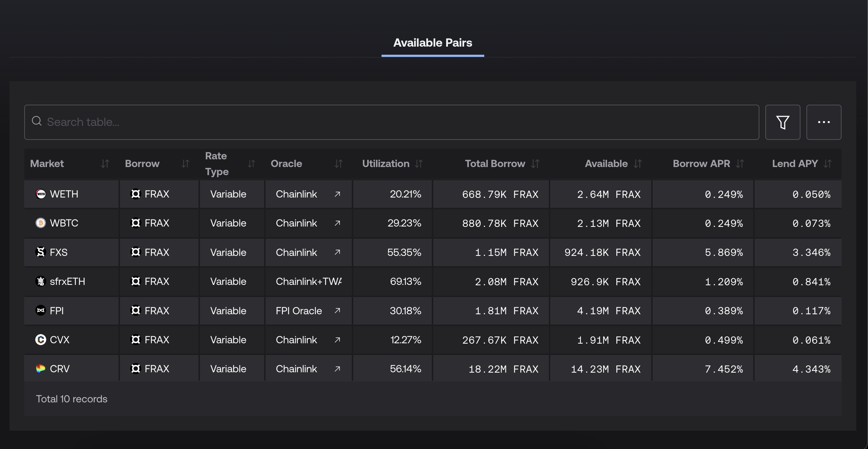This screenshot has width=868, height=449.
Task: Sort by Oracle column arrows
Action: point(339,164)
